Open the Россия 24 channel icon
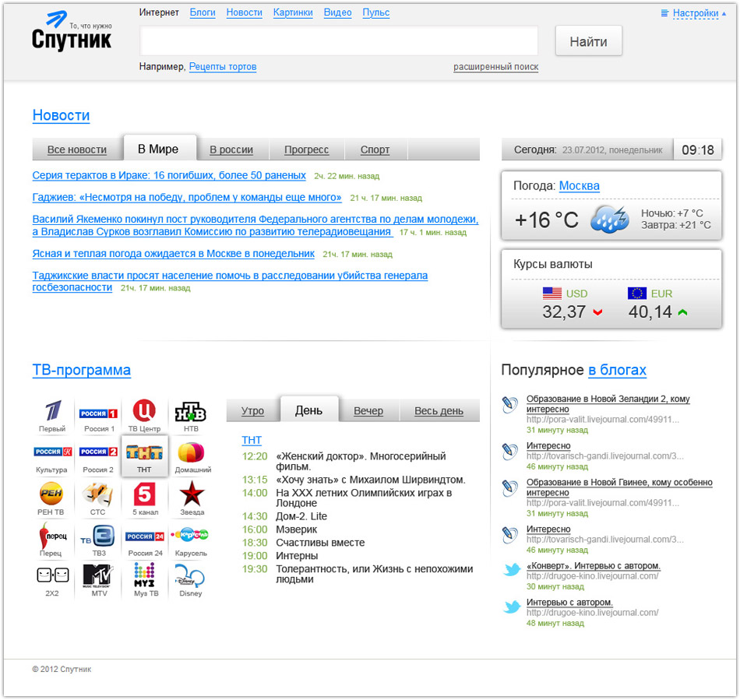740x700 pixels. pos(144,536)
